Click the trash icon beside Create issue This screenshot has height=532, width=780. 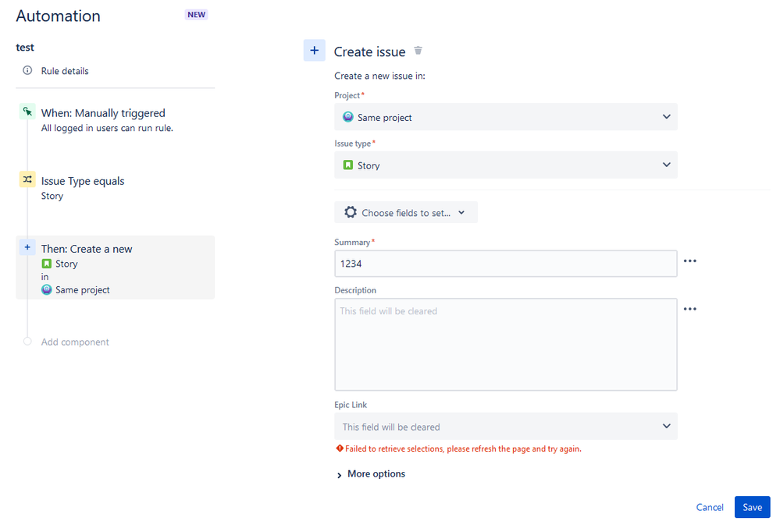coord(418,51)
